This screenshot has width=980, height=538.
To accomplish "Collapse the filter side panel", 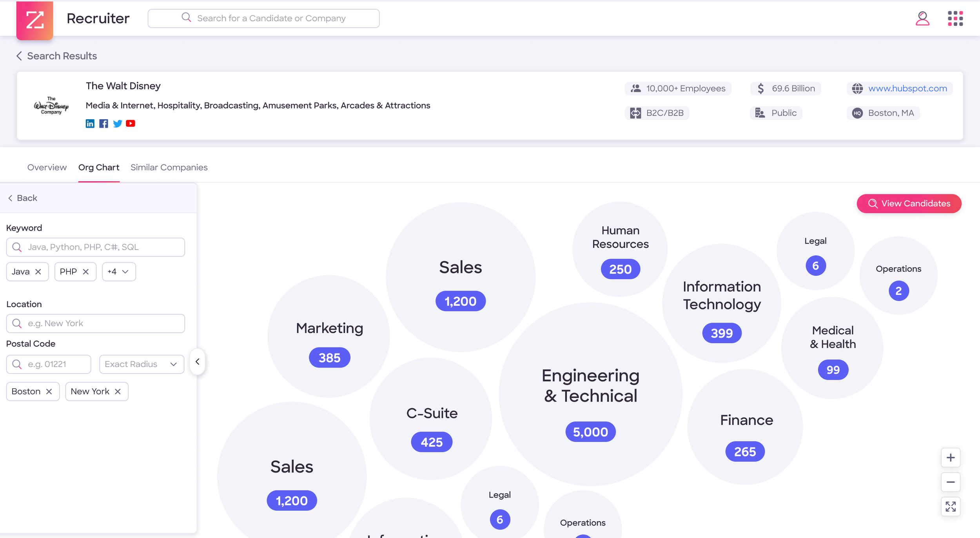I will [197, 362].
